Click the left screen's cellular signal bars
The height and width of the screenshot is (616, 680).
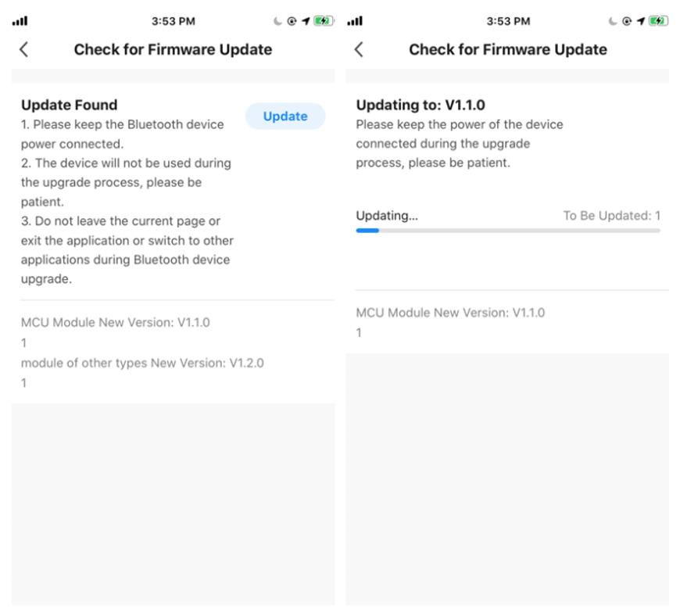pos(20,21)
